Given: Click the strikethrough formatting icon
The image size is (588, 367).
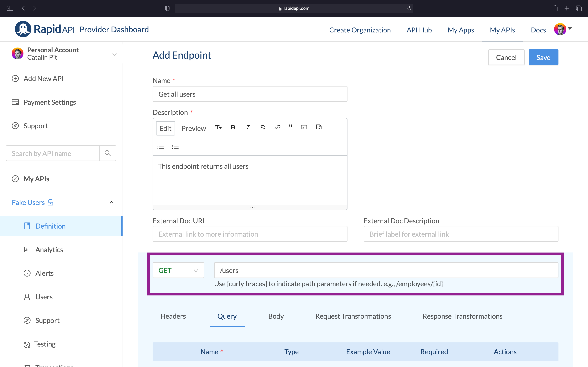Looking at the screenshot, I should (x=262, y=128).
